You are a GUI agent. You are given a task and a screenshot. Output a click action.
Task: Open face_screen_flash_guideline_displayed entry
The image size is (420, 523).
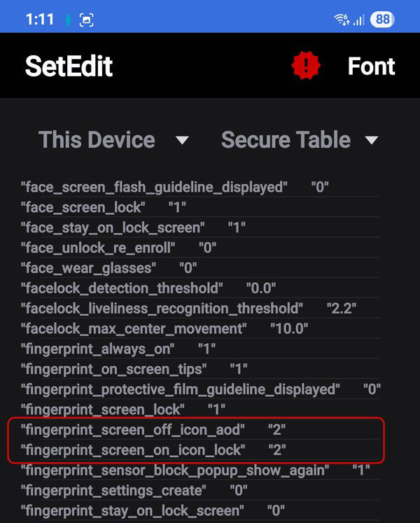coord(175,187)
